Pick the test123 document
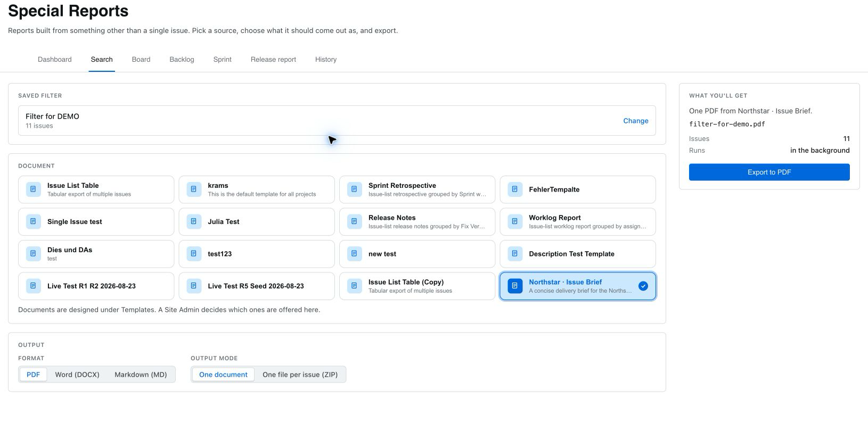Image resolution: width=868 pixels, height=431 pixels. coord(257,254)
